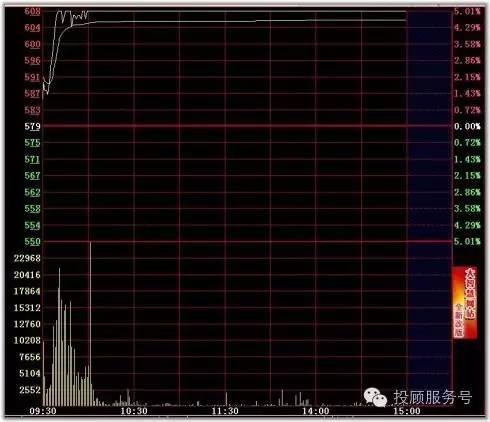Select the 11:30 time axis label

(x=225, y=411)
